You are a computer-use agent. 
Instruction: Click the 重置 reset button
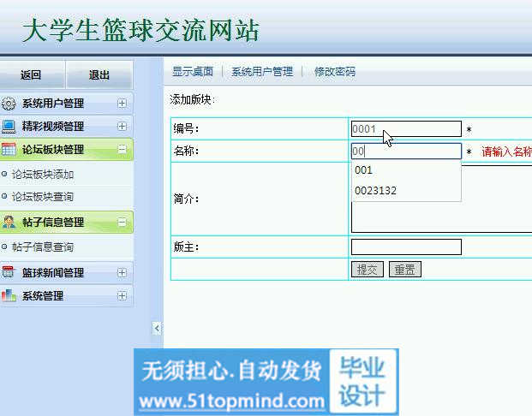click(404, 270)
